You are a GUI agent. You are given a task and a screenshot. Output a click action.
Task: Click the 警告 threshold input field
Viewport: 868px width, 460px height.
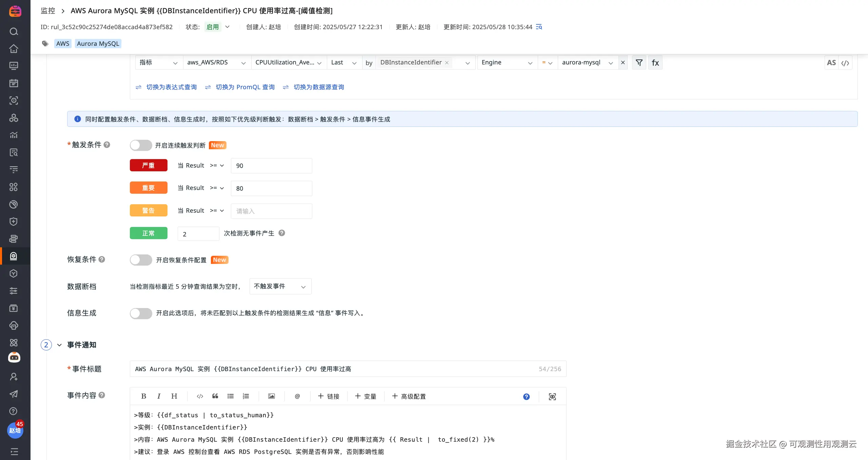click(271, 211)
